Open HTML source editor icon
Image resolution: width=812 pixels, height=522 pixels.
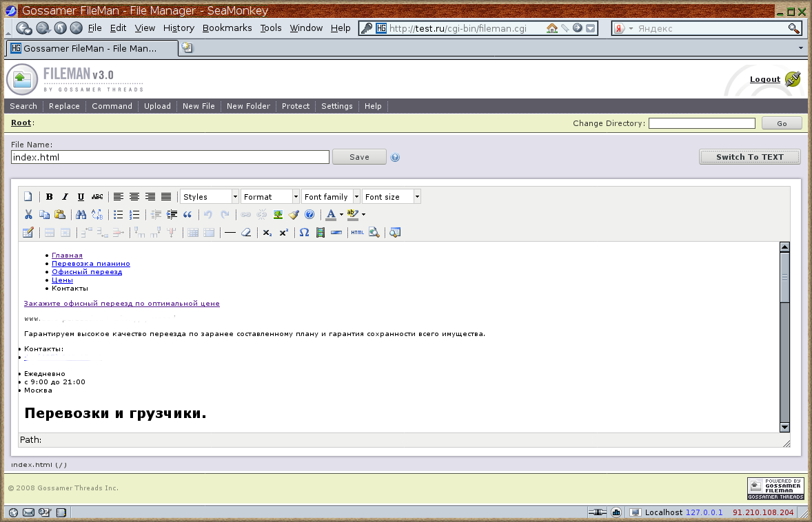pyautogui.click(x=357, y=233)
